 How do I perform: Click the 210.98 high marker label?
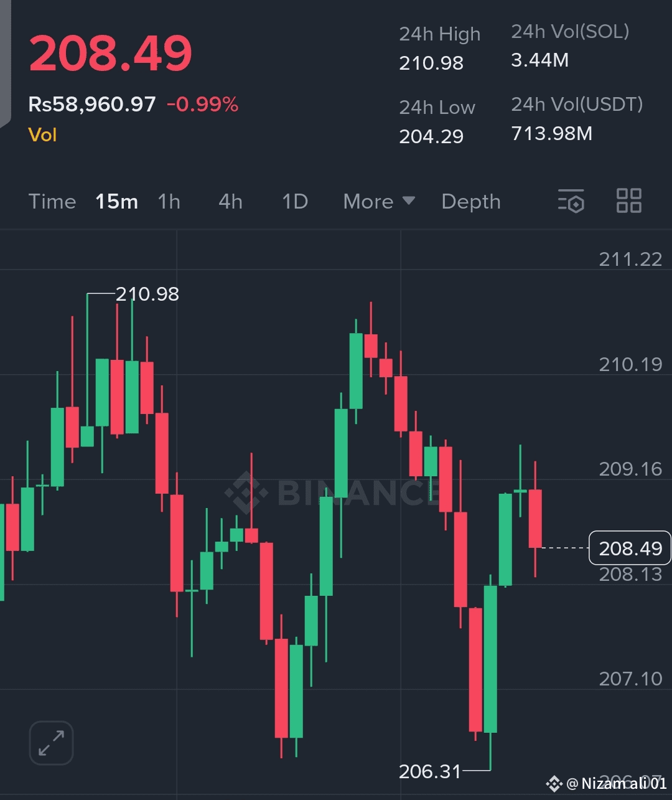(147, 294)
